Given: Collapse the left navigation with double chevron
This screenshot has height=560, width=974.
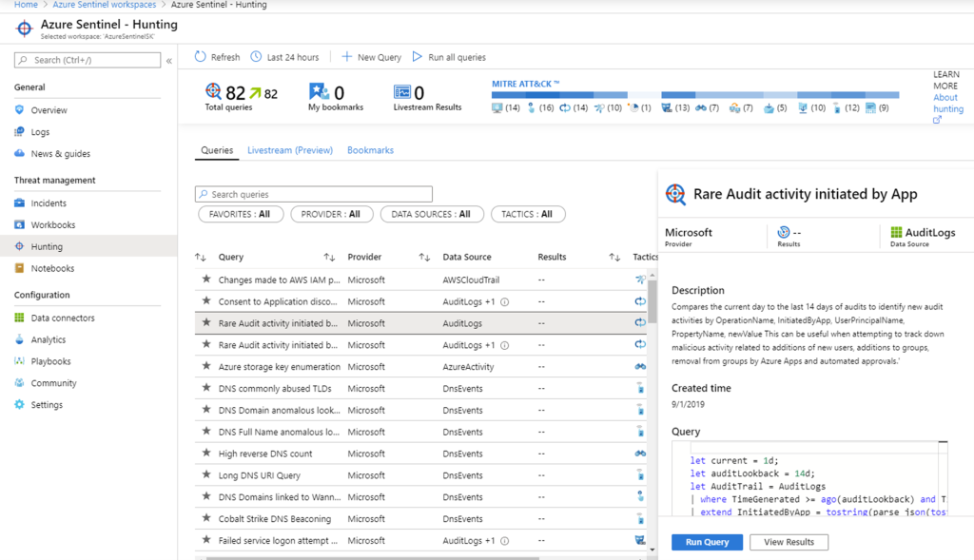Looking at the screenshot, I should tap(169, 61).
